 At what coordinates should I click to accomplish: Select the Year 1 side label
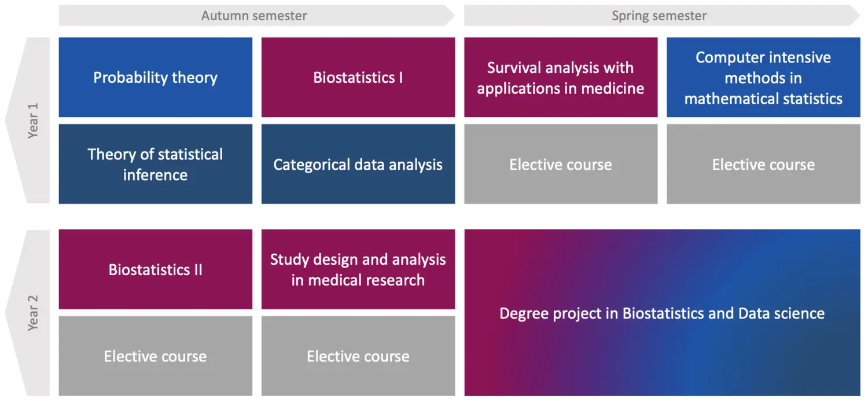point(33,120)
